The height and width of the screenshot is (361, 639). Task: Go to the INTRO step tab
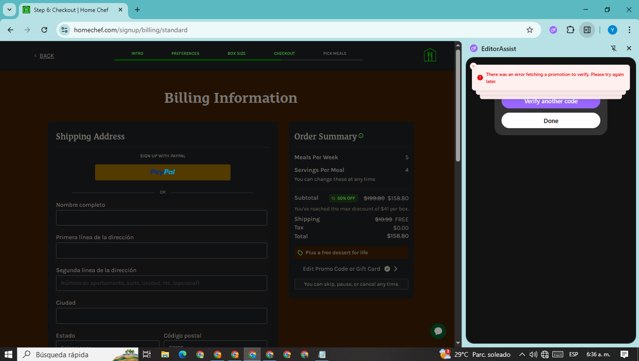(x=137, y=53)
